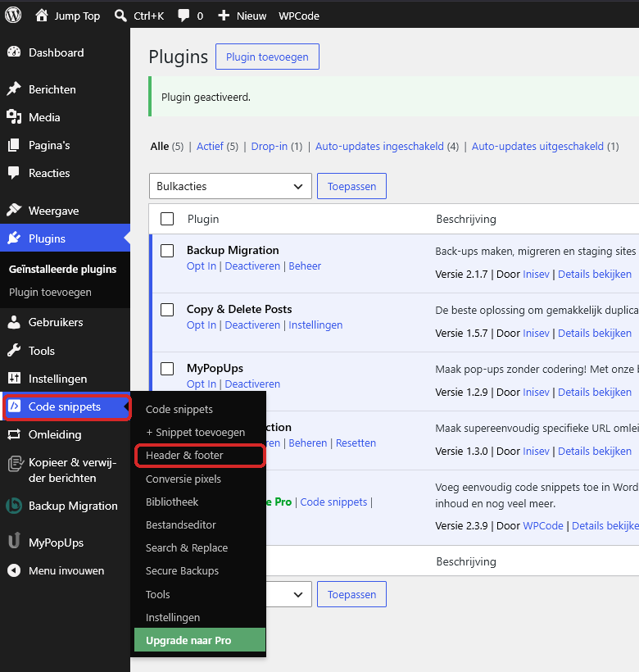This screenshot has height=672, width=639.
Task: Open Instellingen in Code snippets submenu
Action: click(x=173, y=617)
